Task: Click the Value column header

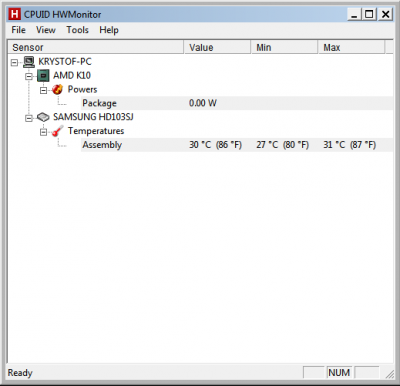Action: [x=217, y=47]
